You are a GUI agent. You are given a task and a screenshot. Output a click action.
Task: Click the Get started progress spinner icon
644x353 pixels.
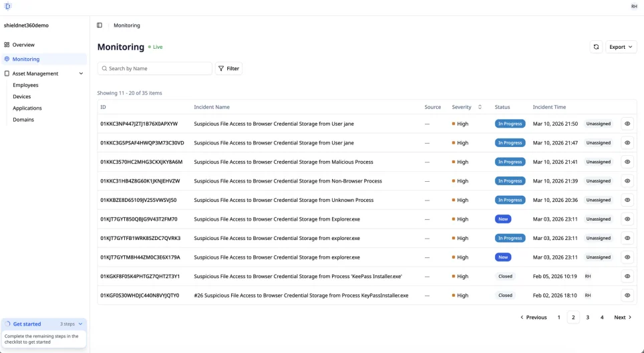pyautogui.click(x=7, y=324)
